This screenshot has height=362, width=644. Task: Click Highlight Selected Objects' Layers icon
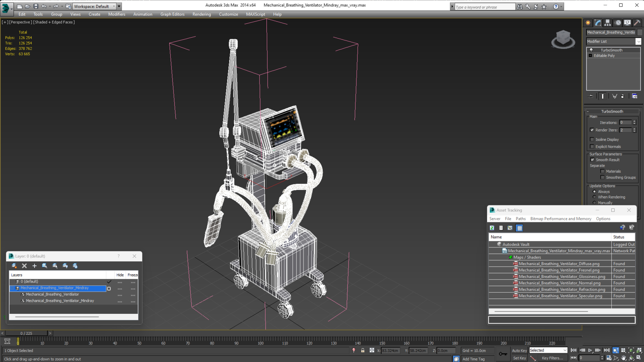pyautogui.click(x=55, y=265)
